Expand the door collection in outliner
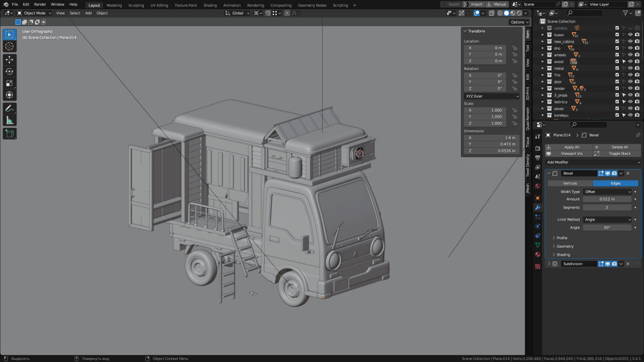Viewport: 644px width, 362px height. point(543,81)
